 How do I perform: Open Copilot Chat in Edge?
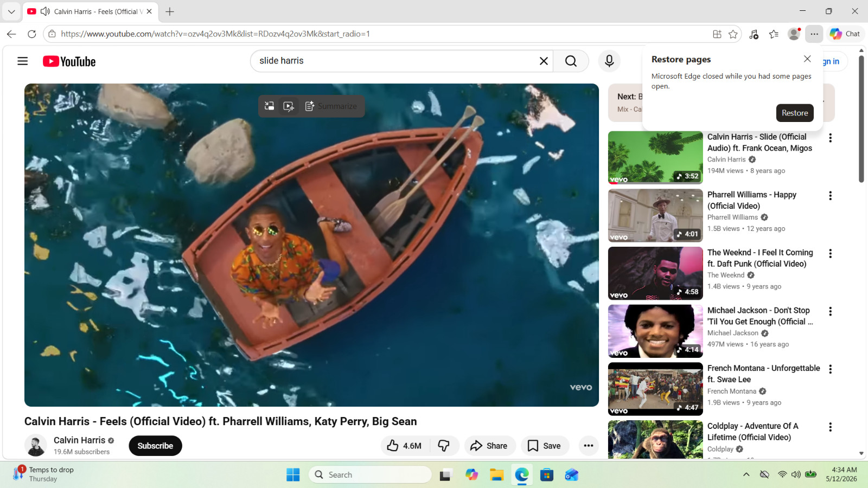(x=845, y=34)
